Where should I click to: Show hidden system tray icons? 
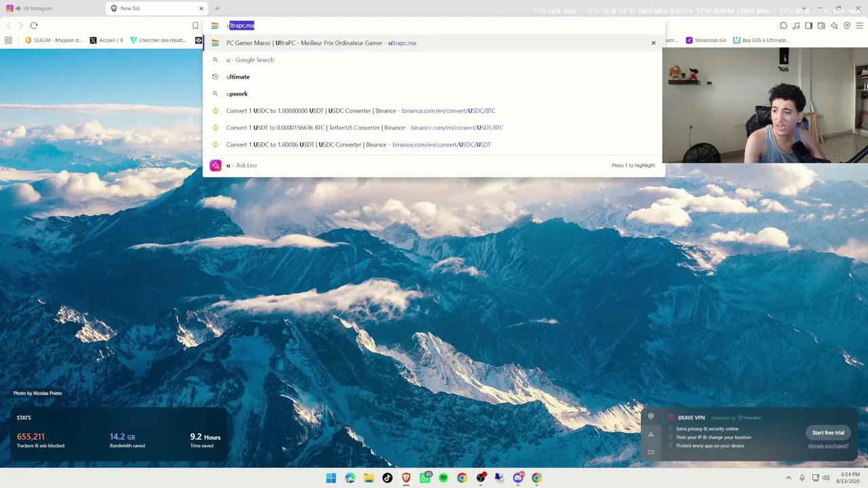(788, 478)
